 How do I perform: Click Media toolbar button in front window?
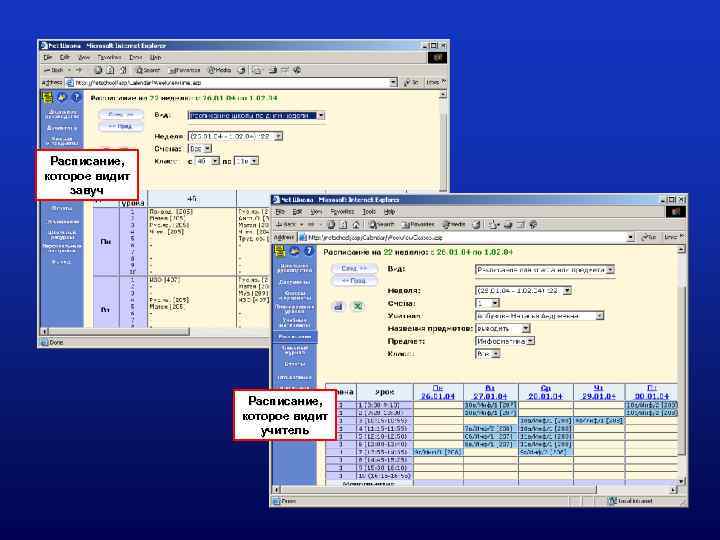[453, 225]
